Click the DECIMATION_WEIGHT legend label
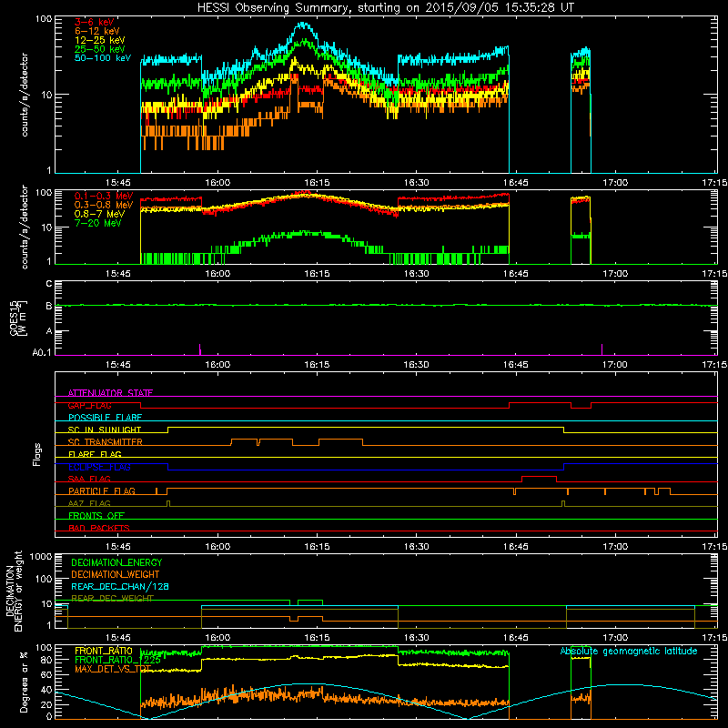The image size is (728, 728). [116, 574]
